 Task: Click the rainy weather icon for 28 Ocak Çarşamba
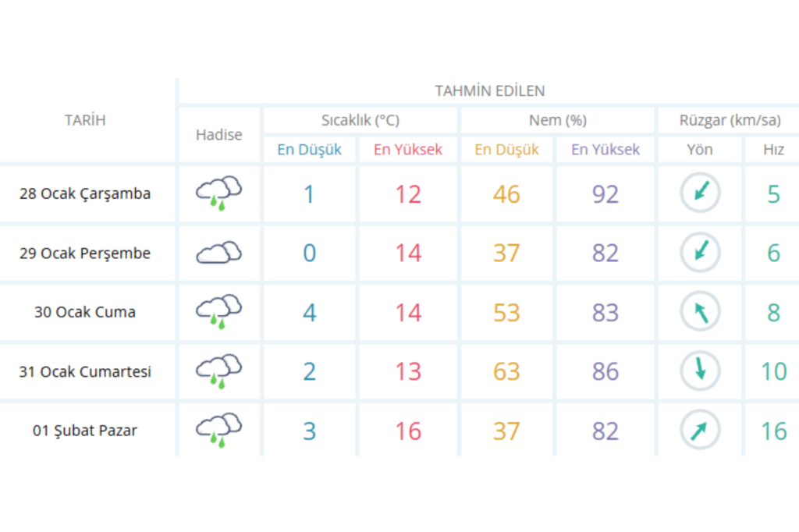[218, 193]
